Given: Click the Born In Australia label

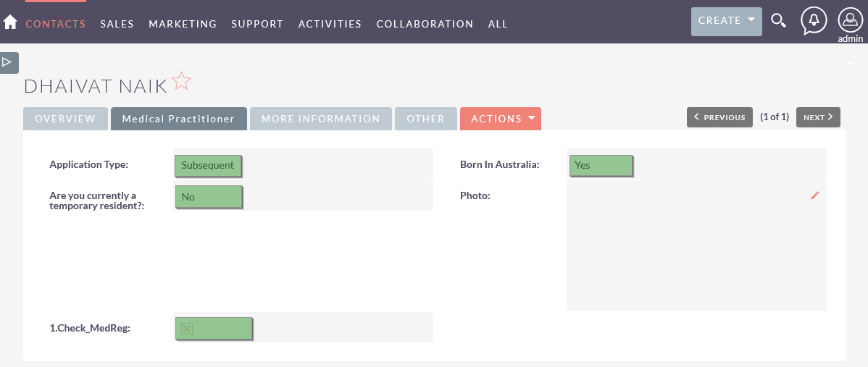Looking at the screenshot, I should pos(500,164).
